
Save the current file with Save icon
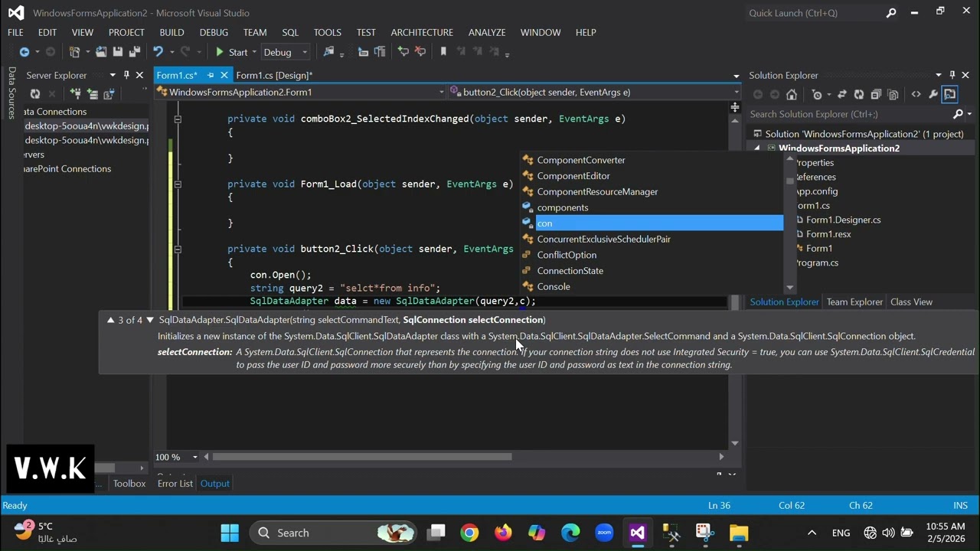[118, 52]
